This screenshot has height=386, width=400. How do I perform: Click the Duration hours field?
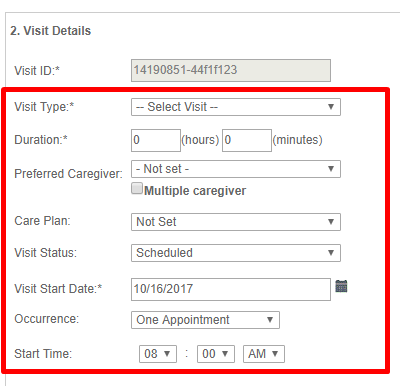[156, 140]
